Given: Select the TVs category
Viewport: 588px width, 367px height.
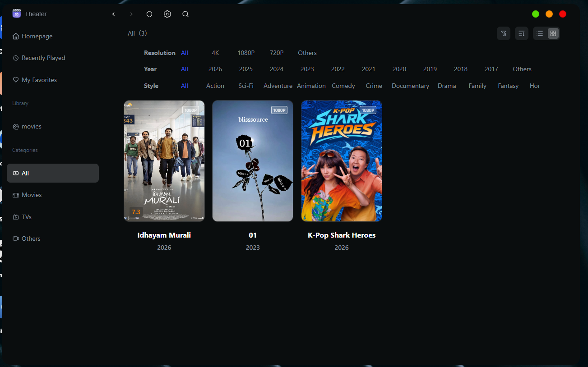Looking at the screenshot, I should [x=53, y=217].
